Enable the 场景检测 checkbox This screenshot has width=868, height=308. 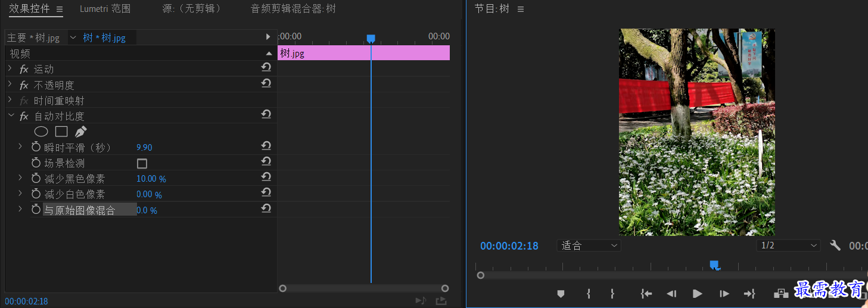click(142, 163)
